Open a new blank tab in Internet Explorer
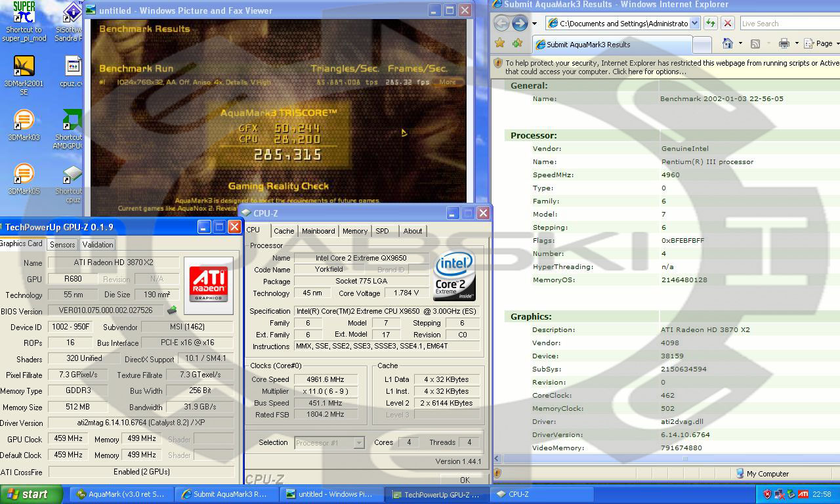The width and height of the screenshot is (840, 504). click(702, 45)
